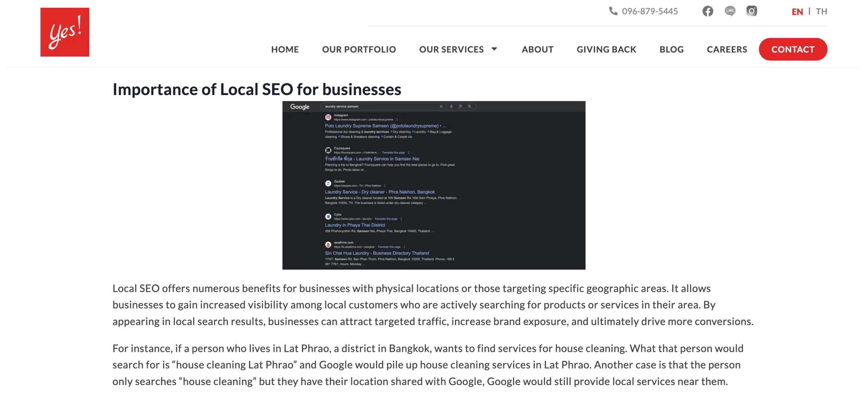The image size is (868, 398).
Task: Click the Yes! logo
Action: pyautogui.click(x=64, y=32)
